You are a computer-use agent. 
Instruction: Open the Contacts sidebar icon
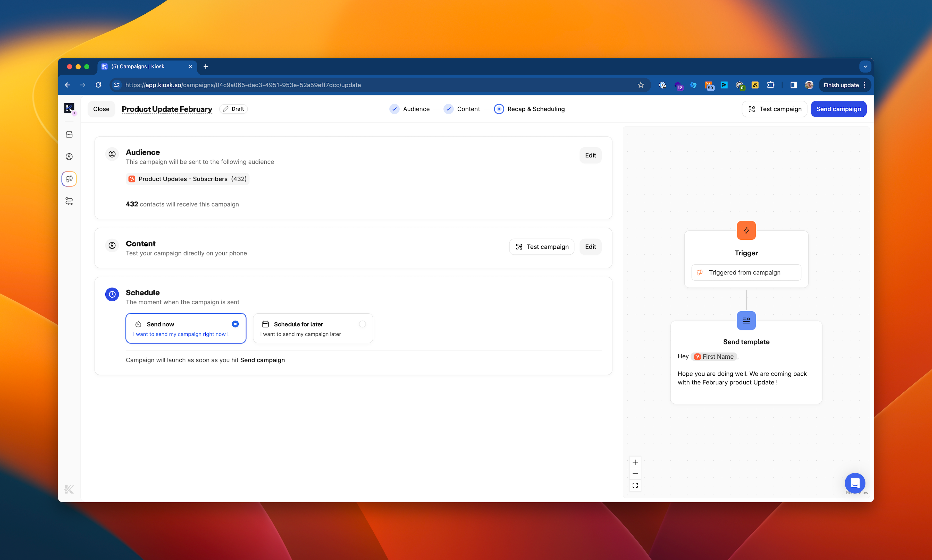tap(69, 157)
